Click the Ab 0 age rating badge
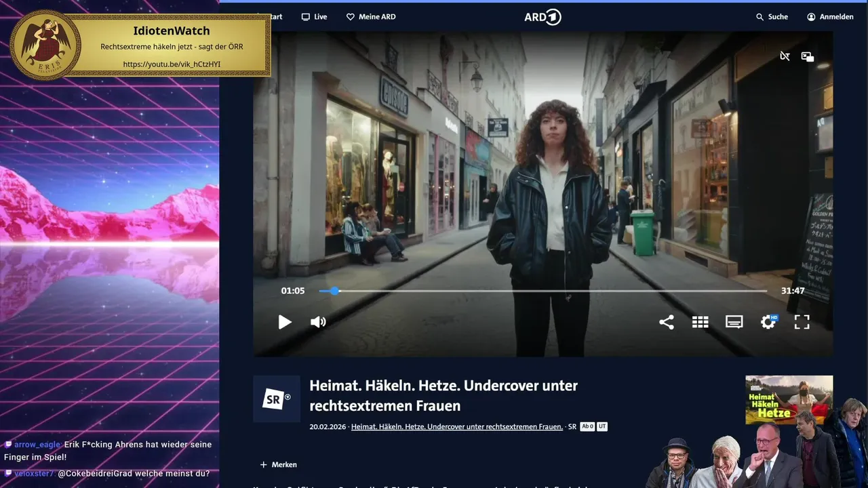Viewport: 868px width, 488px height. [x=587, y=427]
